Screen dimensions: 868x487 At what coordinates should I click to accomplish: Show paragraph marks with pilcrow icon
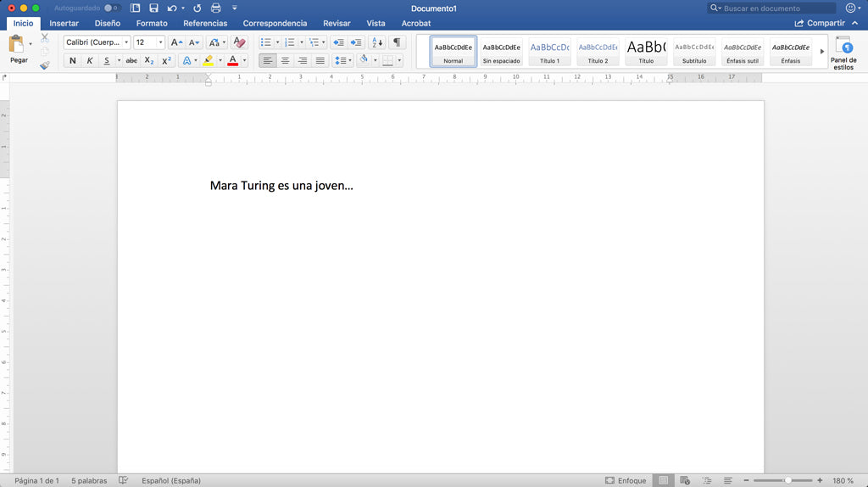click(396, 42)
